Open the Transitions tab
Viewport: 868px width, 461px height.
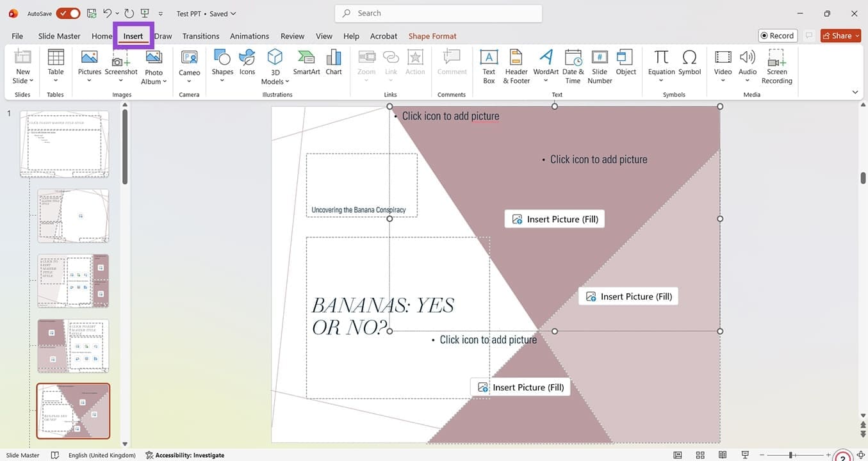click(201, 36)
